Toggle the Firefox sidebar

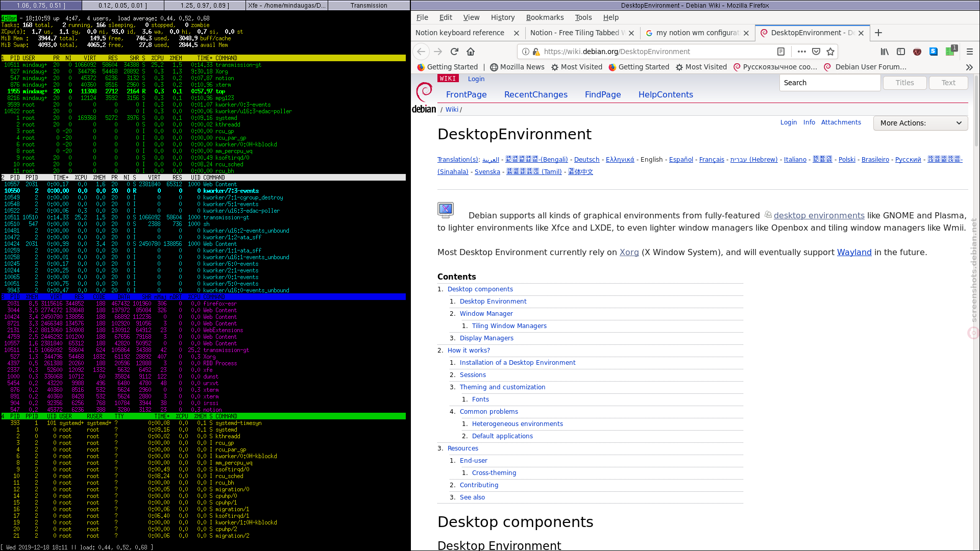(901, 52)
